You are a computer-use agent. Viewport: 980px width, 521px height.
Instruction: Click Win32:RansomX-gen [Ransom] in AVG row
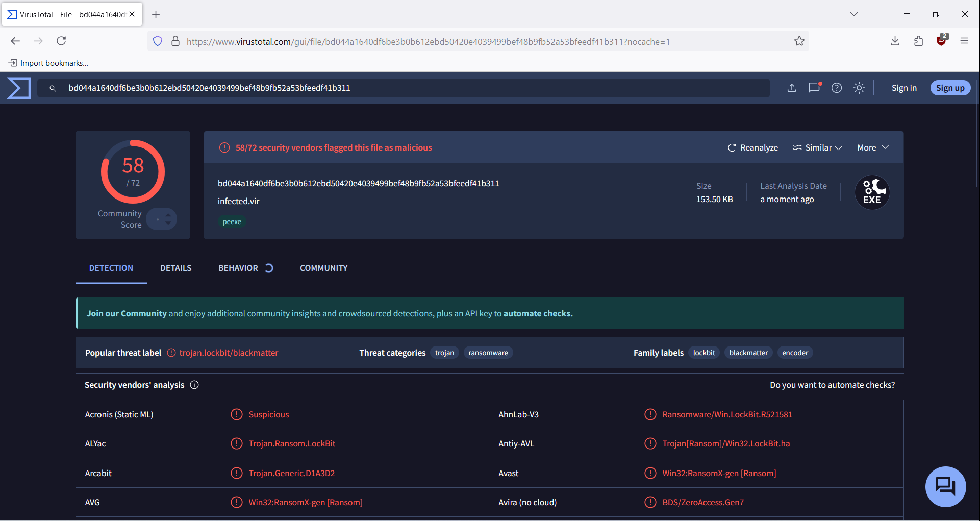coord(306,502)
